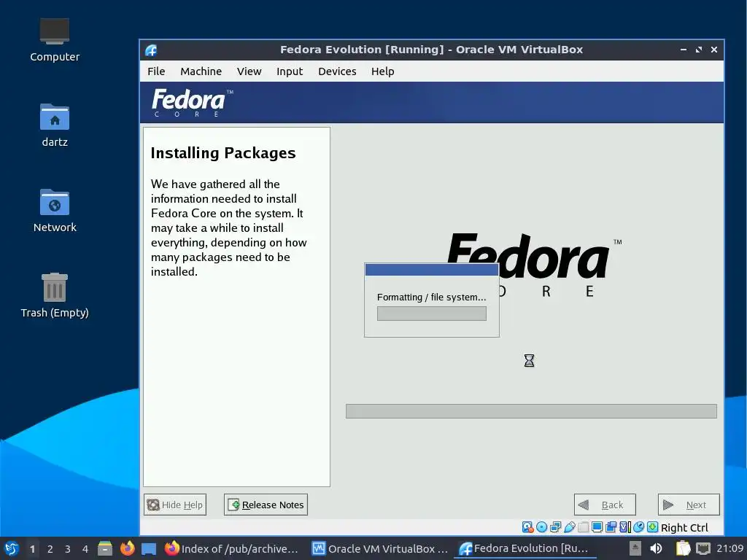Screen dimensions: 747x560
Task: Open the View menu
Action: tap(249, 71)
